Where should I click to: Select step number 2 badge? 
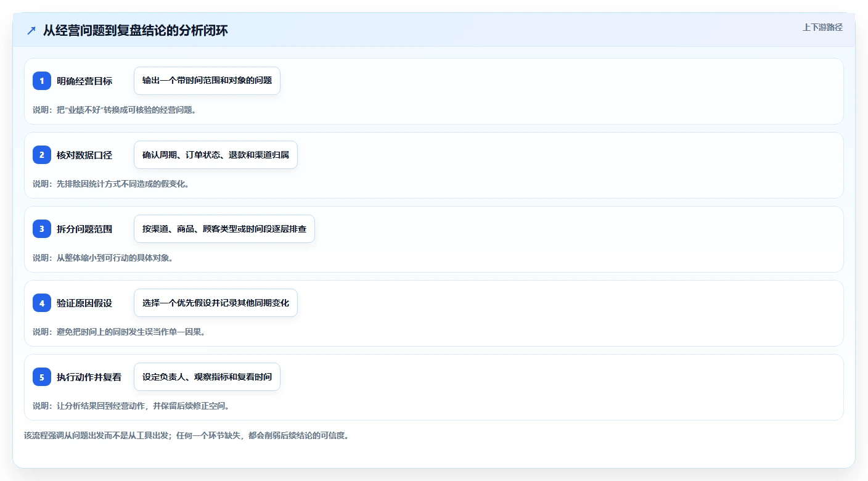click(x=42, y=155)
